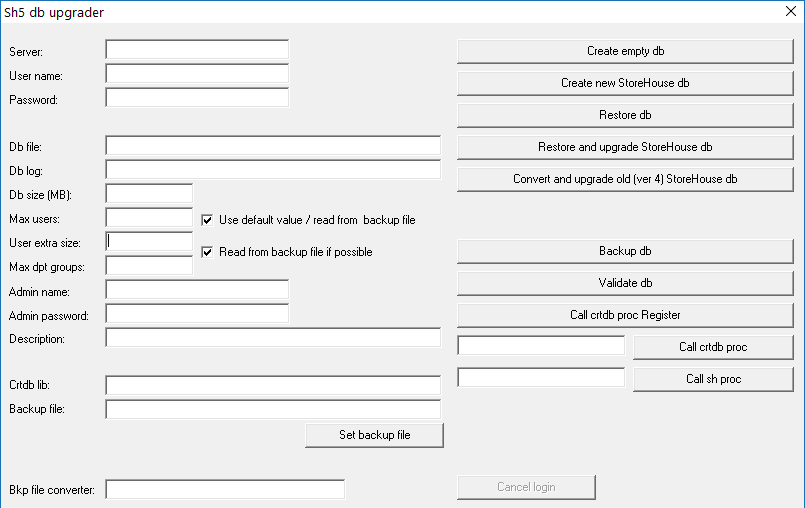
Task: Focus the Crtdb lib input field
Action: 273,385
